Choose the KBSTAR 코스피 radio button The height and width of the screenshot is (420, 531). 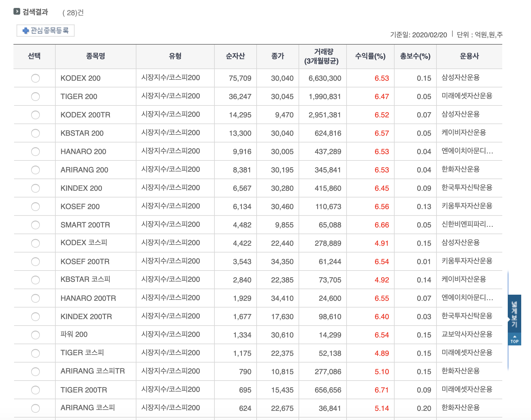tap(35, 280)
